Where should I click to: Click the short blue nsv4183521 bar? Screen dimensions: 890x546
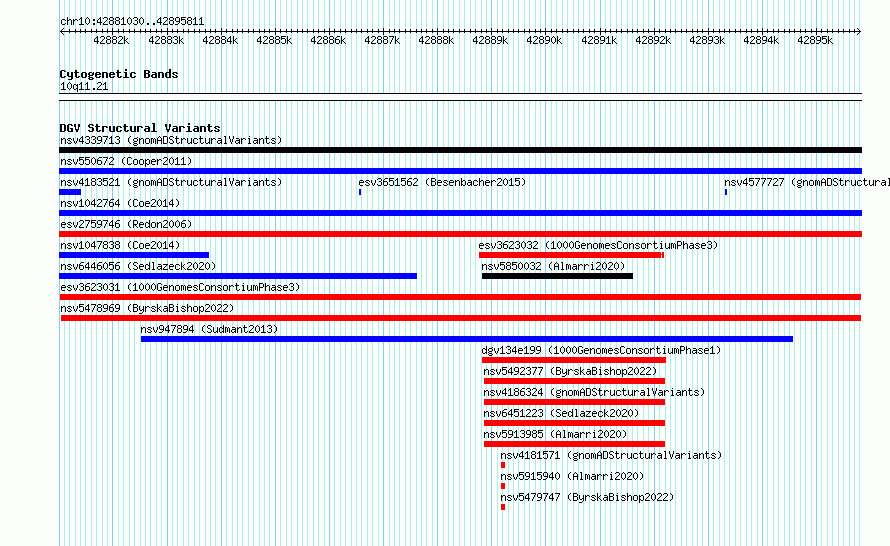coord(70,192)
